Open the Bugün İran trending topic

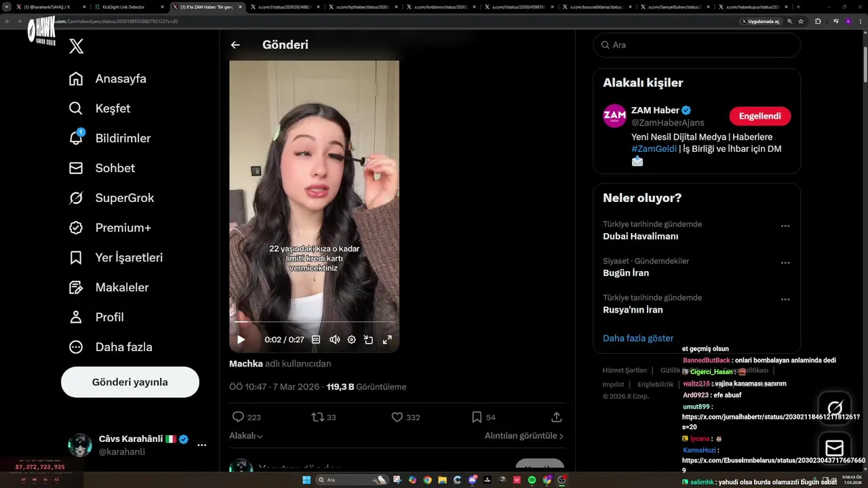(625, 273)
